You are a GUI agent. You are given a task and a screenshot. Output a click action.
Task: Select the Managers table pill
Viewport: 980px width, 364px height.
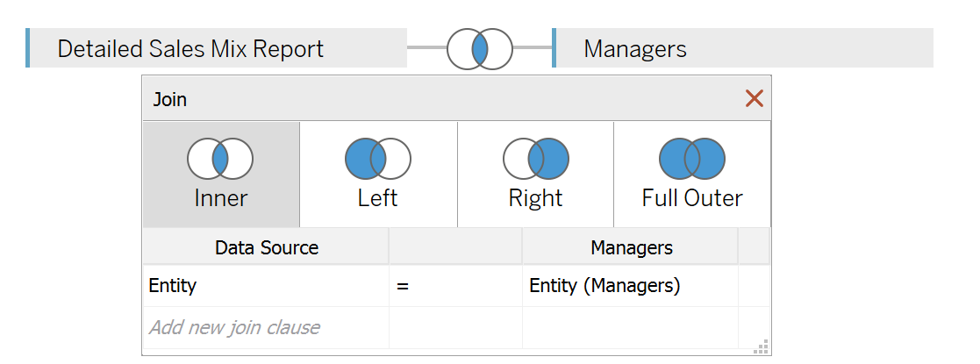742,48
